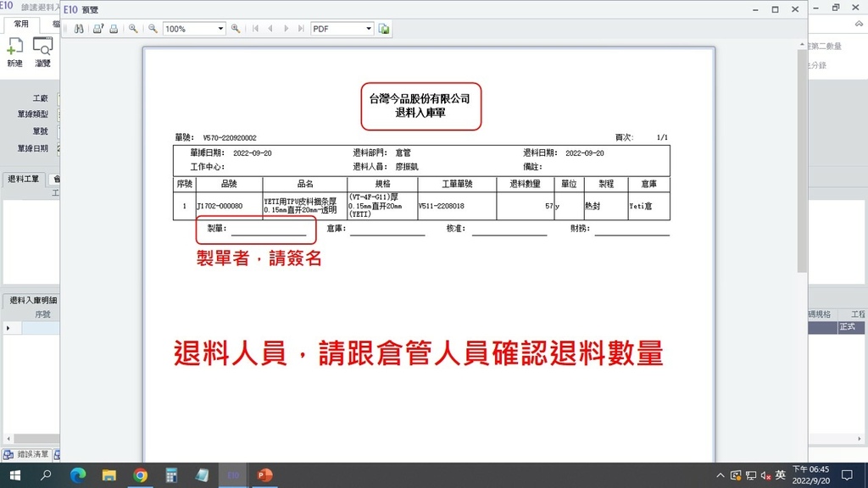Click the first magnifier zoom icon
868x488 pixels.
click(x=133, y=29)
